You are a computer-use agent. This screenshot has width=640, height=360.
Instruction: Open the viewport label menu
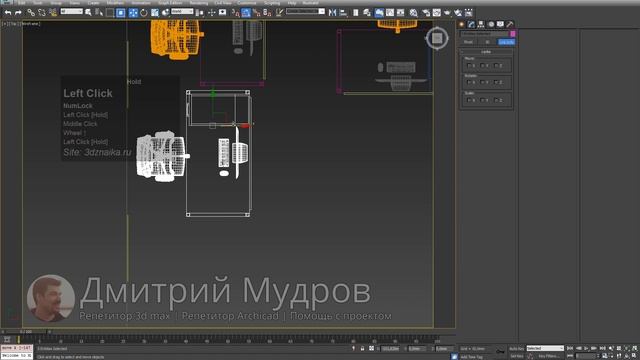(21, 24)
